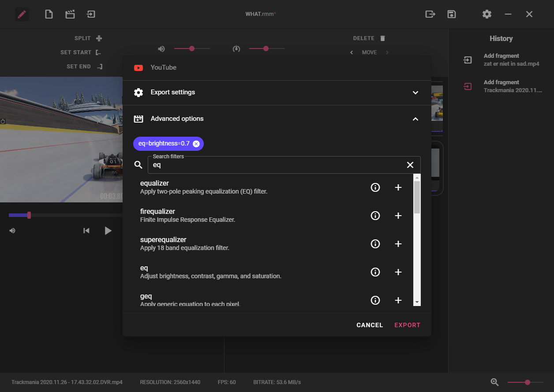Move fragment right with chevron

(x=387, y=52)
